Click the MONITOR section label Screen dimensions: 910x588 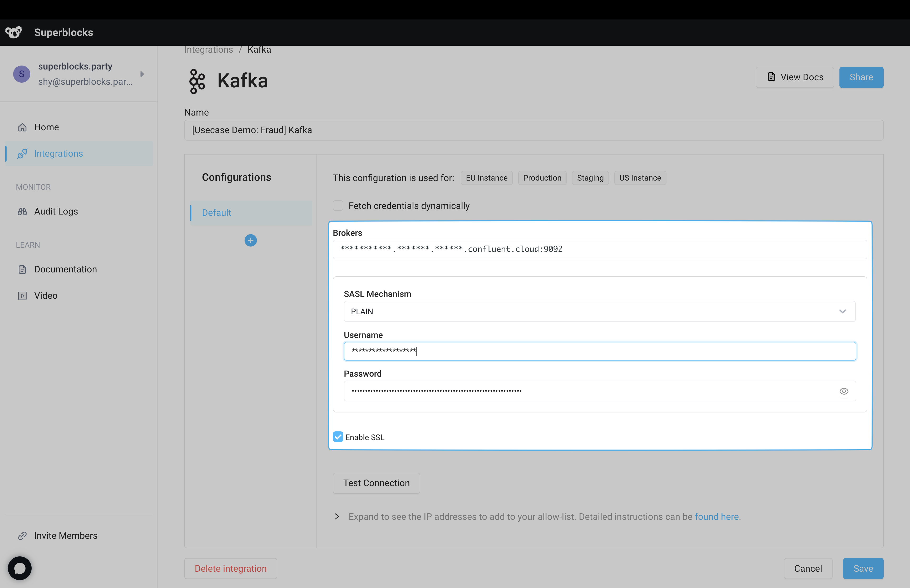33,187
